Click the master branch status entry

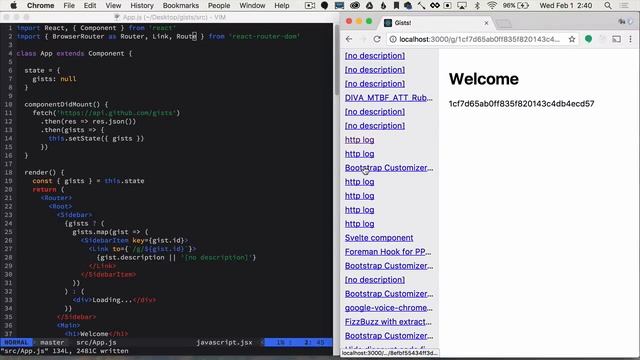click(52, 342)
